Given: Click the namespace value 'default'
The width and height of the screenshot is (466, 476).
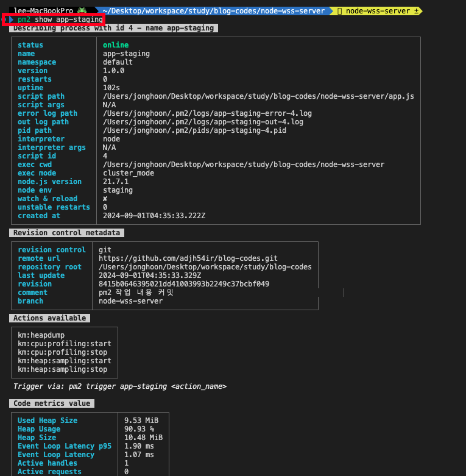Looking at the screenshot, I should click(118, 62).
